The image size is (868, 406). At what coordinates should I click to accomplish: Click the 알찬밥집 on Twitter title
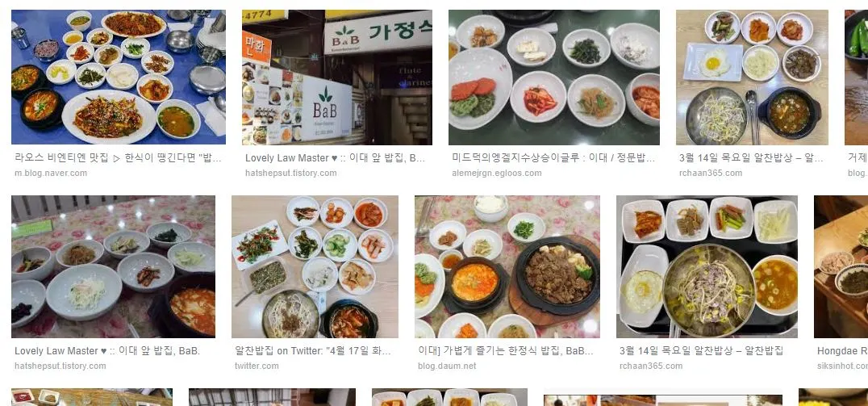tap(313, 350)
